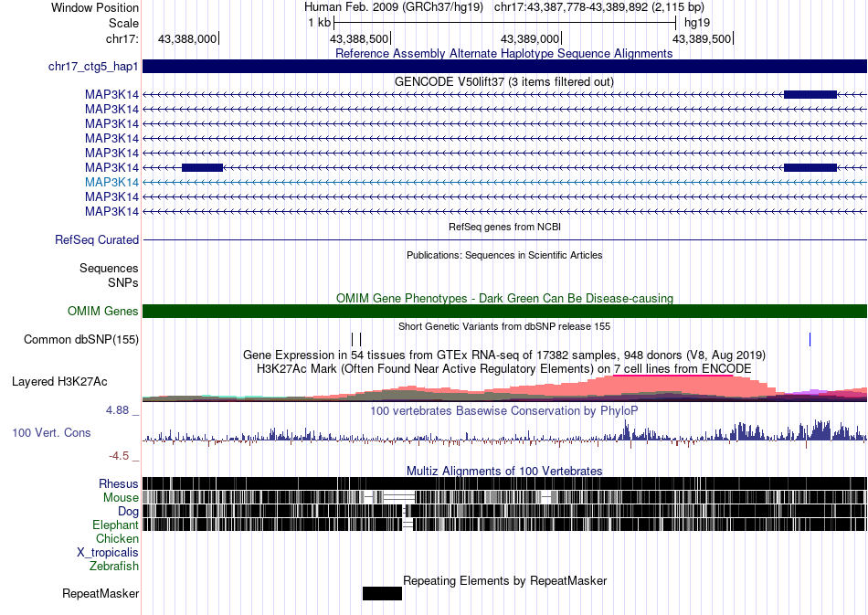This screenshot has width=868, height=615.
Task: Click the 'Sequences' track label
Action: pyautogui.click(x=109, y=269)
